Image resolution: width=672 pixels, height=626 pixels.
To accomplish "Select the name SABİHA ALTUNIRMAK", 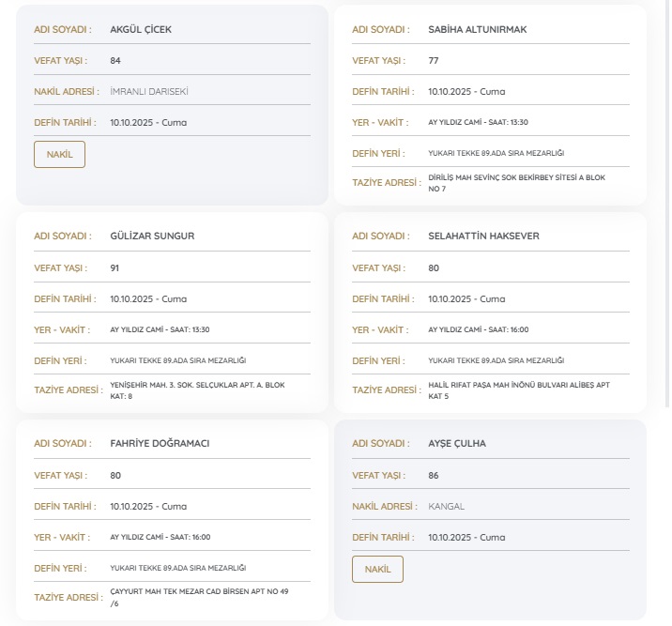I will pyautogui.click(x=477, y=29).
